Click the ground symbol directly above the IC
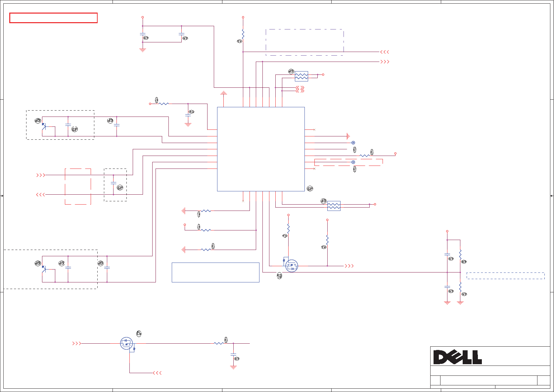 pyautogui.click(x=224, y=93)
